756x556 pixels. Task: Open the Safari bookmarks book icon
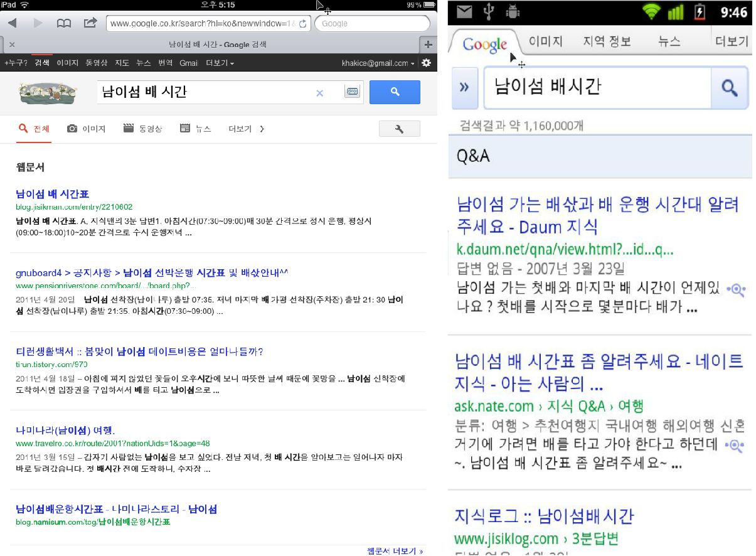[63, 23]
